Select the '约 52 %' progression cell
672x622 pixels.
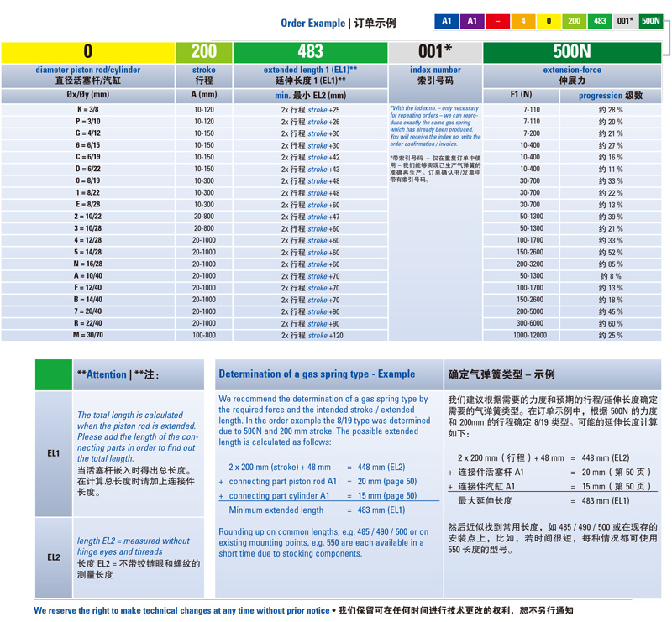pyautogui.click(x=611, y=253)
